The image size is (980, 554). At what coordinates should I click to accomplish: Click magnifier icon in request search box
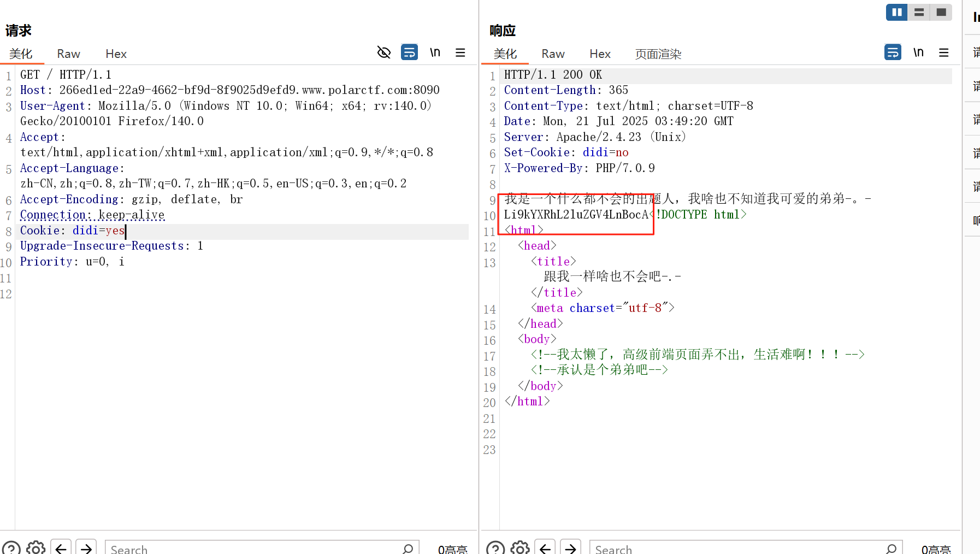point(408,549)
